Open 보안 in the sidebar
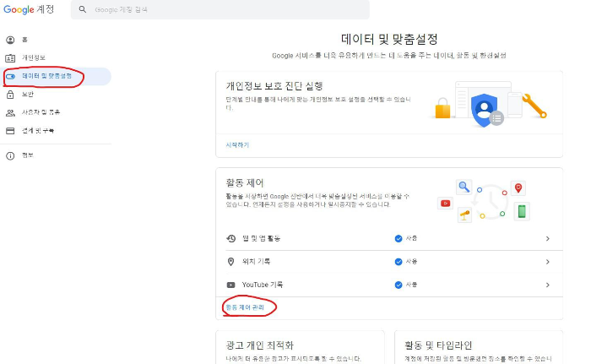The height and width of the screenshot is (364, 591). click(x=56, y=95)
